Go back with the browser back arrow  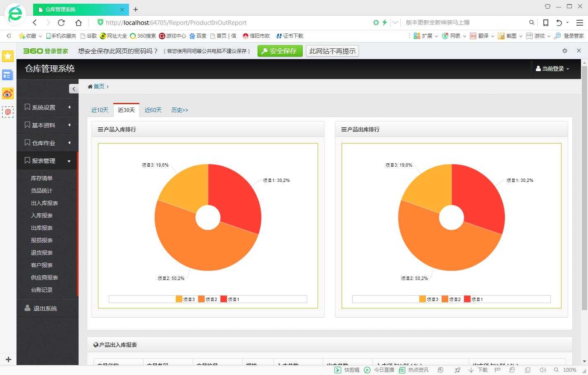pyautogui.click(x=35, y=22)
